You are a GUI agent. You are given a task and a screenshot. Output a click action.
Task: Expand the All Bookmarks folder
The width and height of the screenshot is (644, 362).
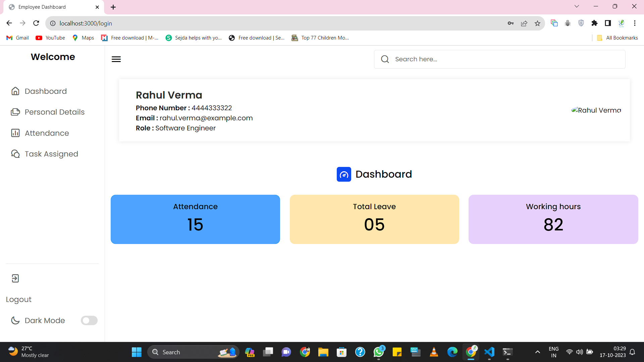pyautogui.click(x=617, y=38)
